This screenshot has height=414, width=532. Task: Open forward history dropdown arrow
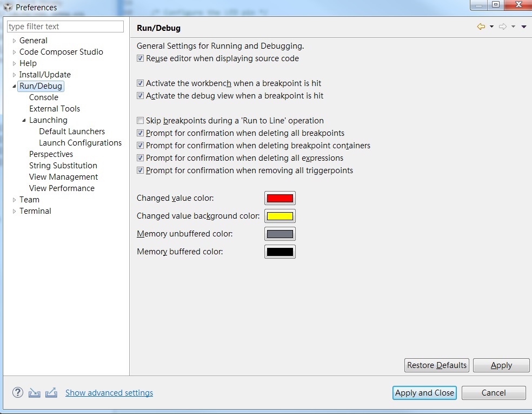click(513, 27)
